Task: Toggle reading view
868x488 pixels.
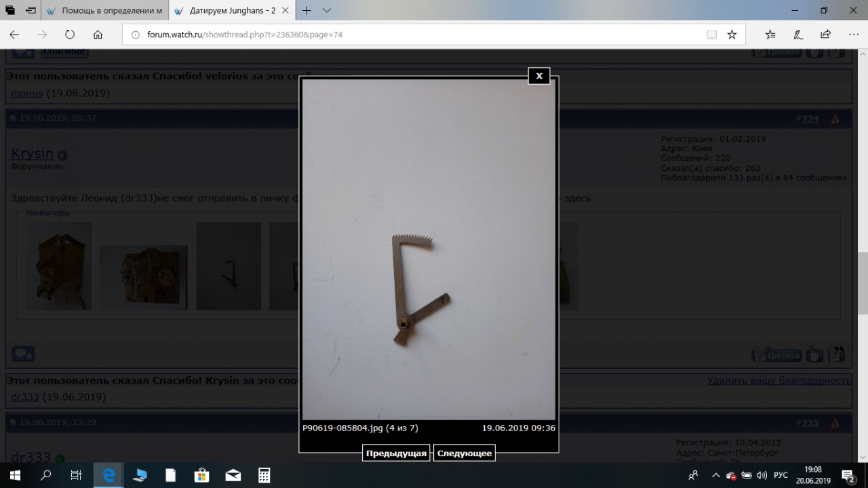Action: 711,35
